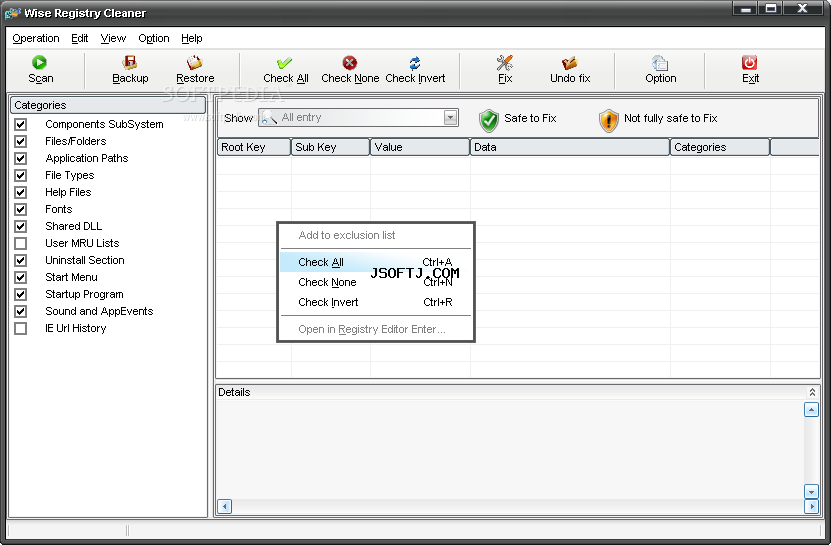The height and width of the screenshot is (545, 831).
Task: Click the Categories panel header on left
Action: coord(108,105)
